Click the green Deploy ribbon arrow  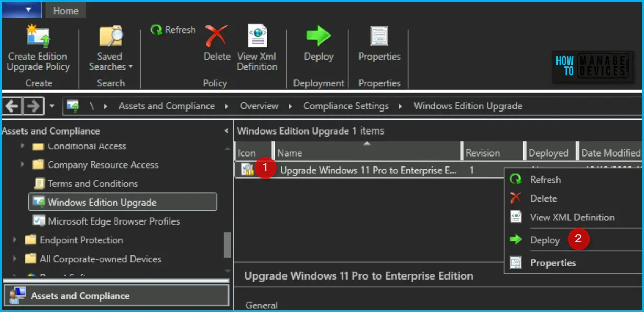[319, 37]
